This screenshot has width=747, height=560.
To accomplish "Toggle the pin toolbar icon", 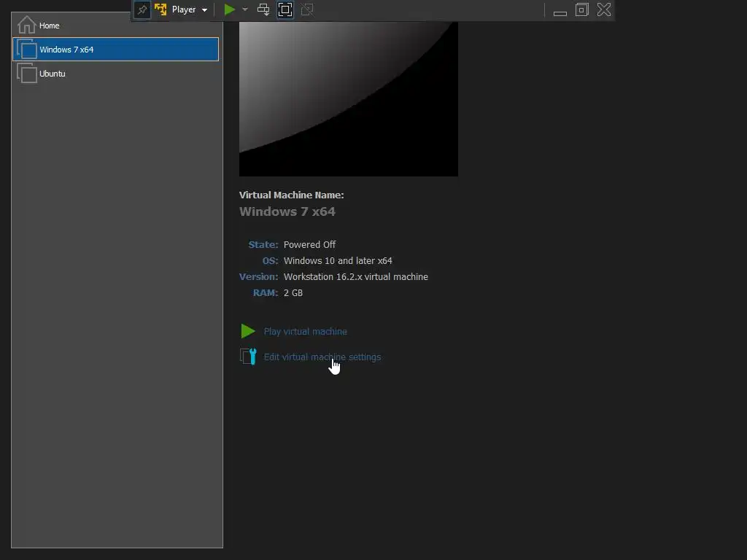I will [142, 10].
